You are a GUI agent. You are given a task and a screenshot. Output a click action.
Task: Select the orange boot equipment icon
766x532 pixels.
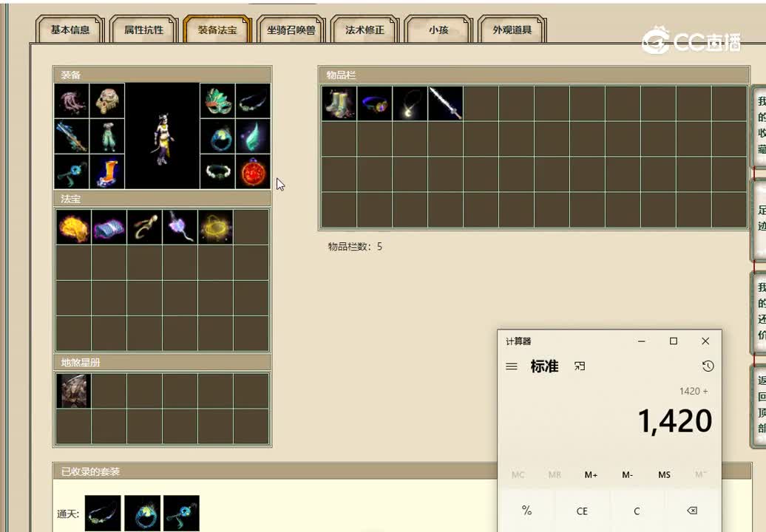coord(107,172)
